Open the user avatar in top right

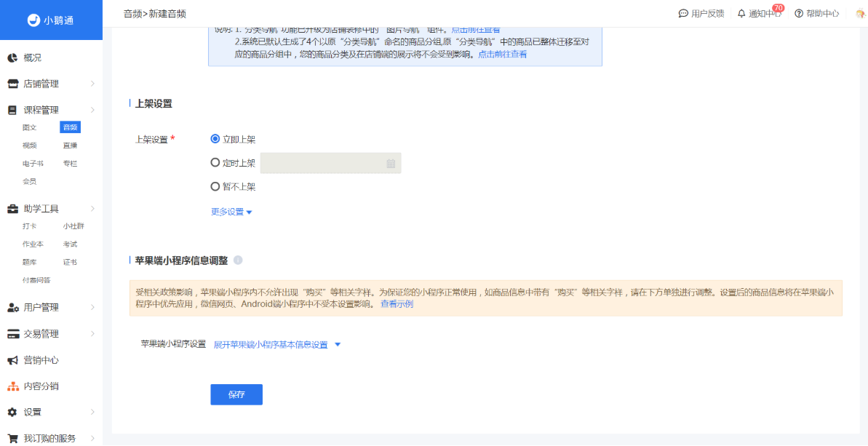coord(860,13)
